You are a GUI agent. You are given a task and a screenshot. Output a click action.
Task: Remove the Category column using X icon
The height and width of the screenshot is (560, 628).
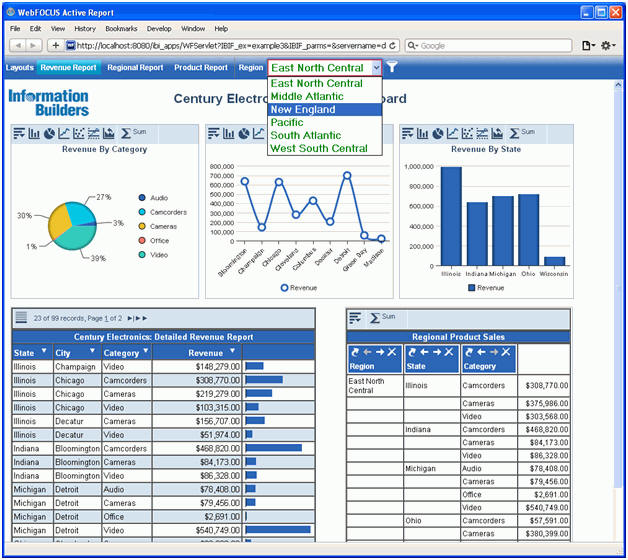click(x=506, y=352)
